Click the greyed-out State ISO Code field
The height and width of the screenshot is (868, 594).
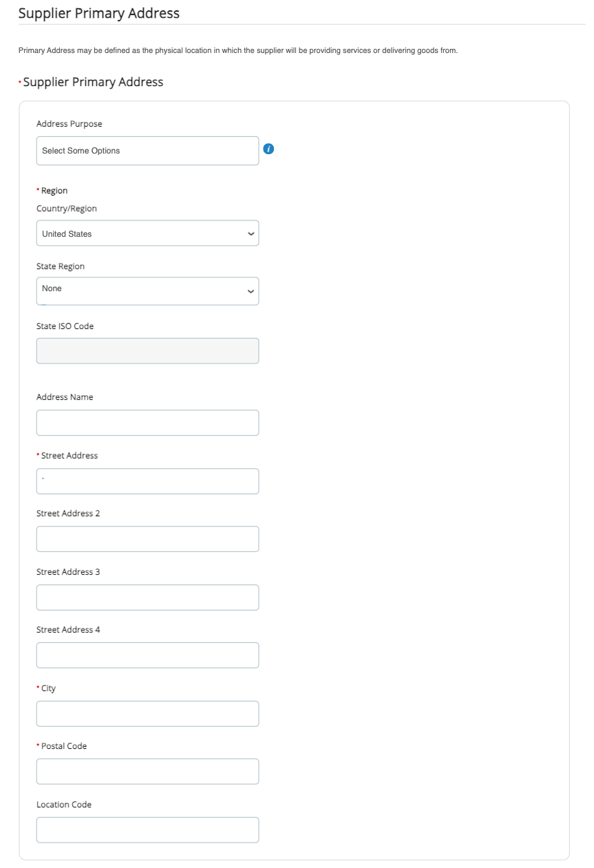click(x=147, y=350)
